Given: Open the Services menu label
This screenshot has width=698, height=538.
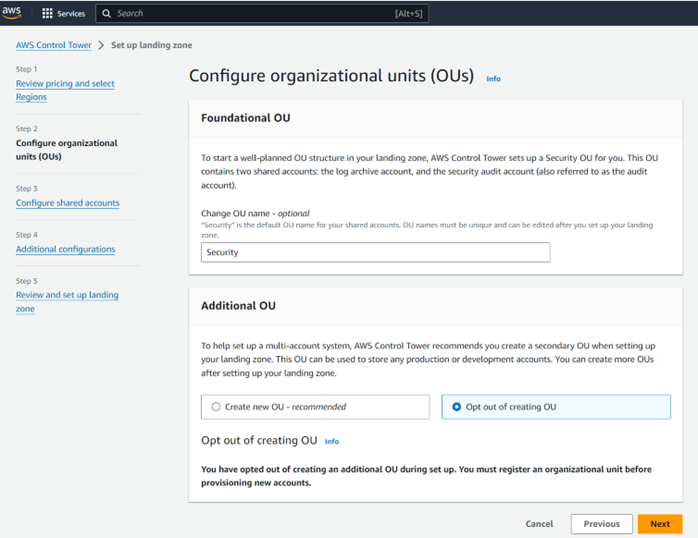Looking at the screenshot, I should (x=71, y=14).
